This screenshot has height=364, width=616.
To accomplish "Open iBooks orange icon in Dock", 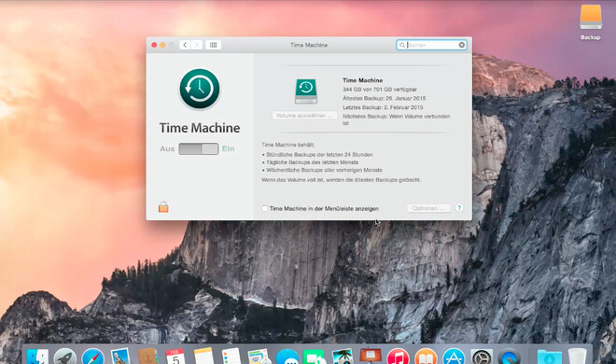I will tap(426, 357).
